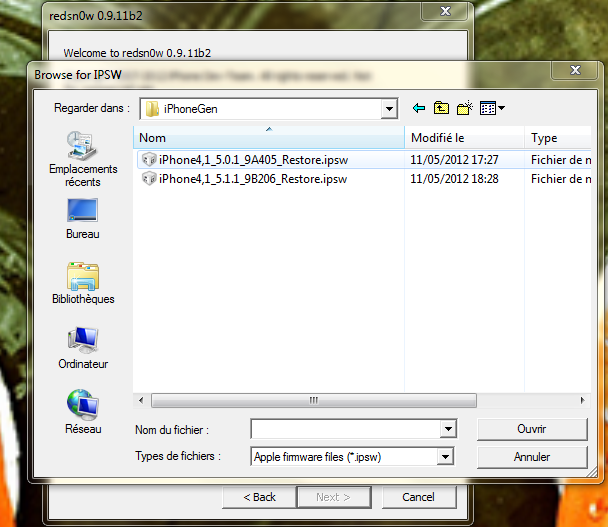
Task: Go to Bureau in the places bar
Action: click(x=83, y=219)
